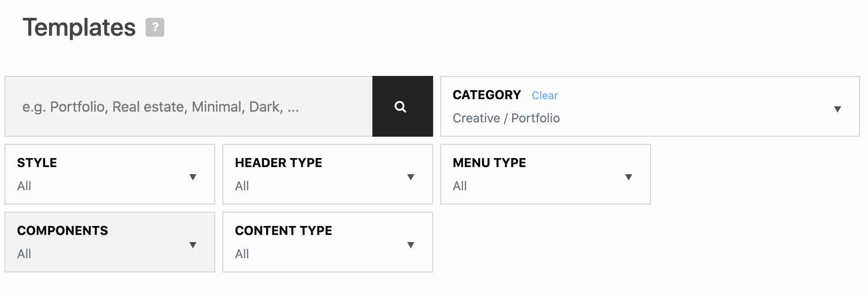Click the All value under Content Type

coord(242,254)
